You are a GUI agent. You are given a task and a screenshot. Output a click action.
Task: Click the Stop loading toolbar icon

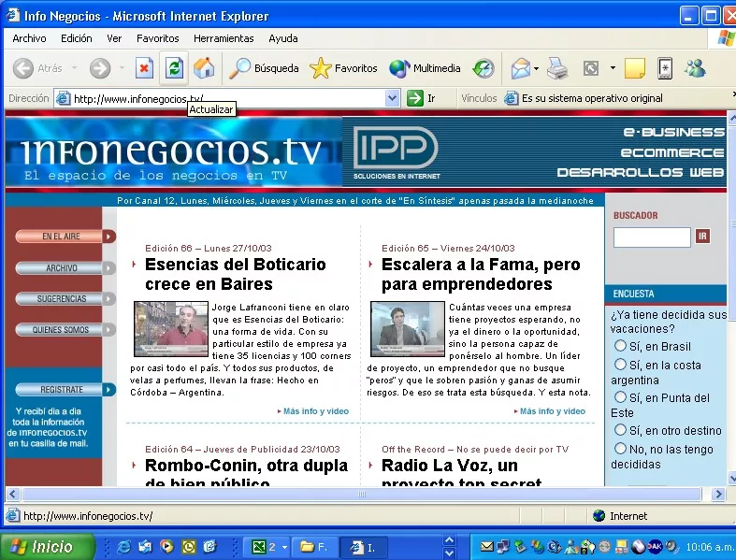pyautogui.click(x=144, y=68)
